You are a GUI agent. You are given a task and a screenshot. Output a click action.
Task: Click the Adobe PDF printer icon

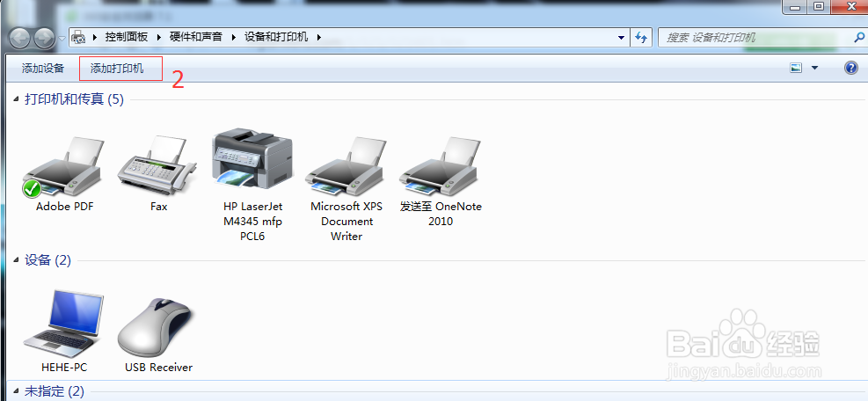click(62, 167)
